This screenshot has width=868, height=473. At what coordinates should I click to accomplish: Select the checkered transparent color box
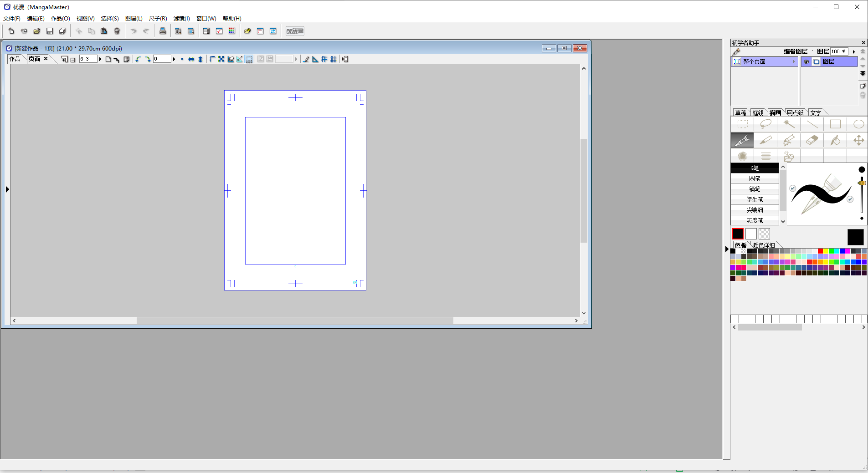pos(764,234)
